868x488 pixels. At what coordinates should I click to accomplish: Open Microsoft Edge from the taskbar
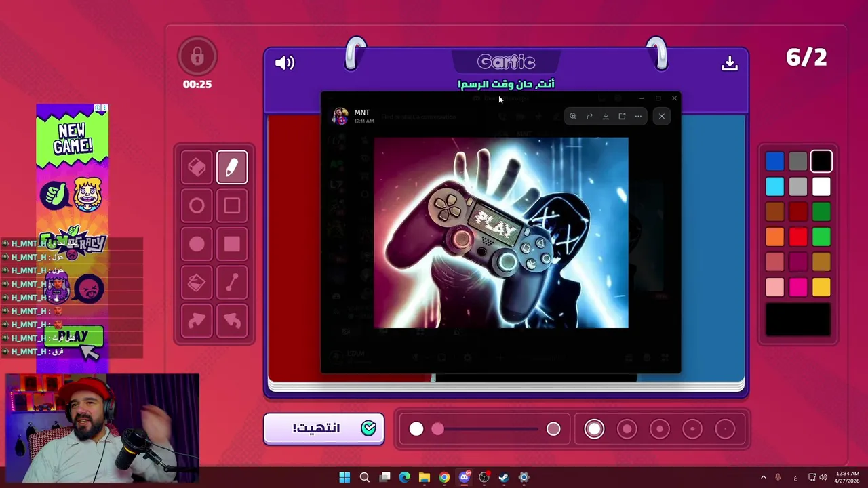click(405, 477)
